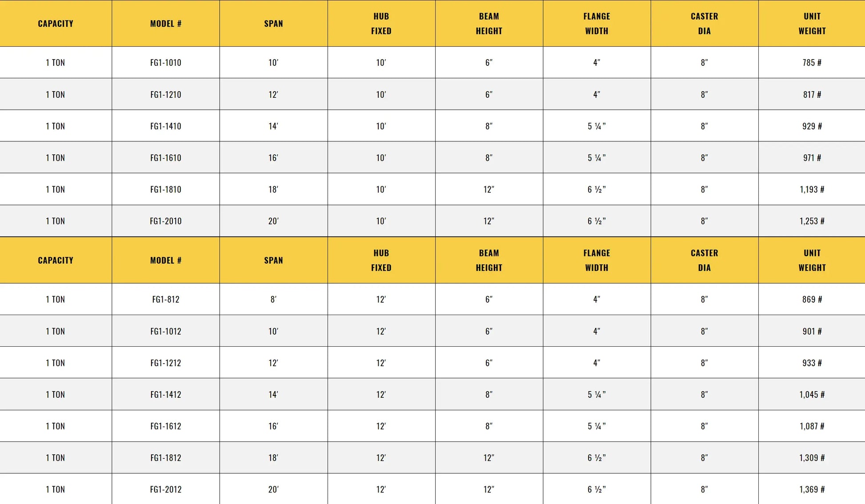This screenshot has width=865, height=504.
Task: Select the FG1-1610 model entry
Action: pyautogui.click(x=166, y=158)
